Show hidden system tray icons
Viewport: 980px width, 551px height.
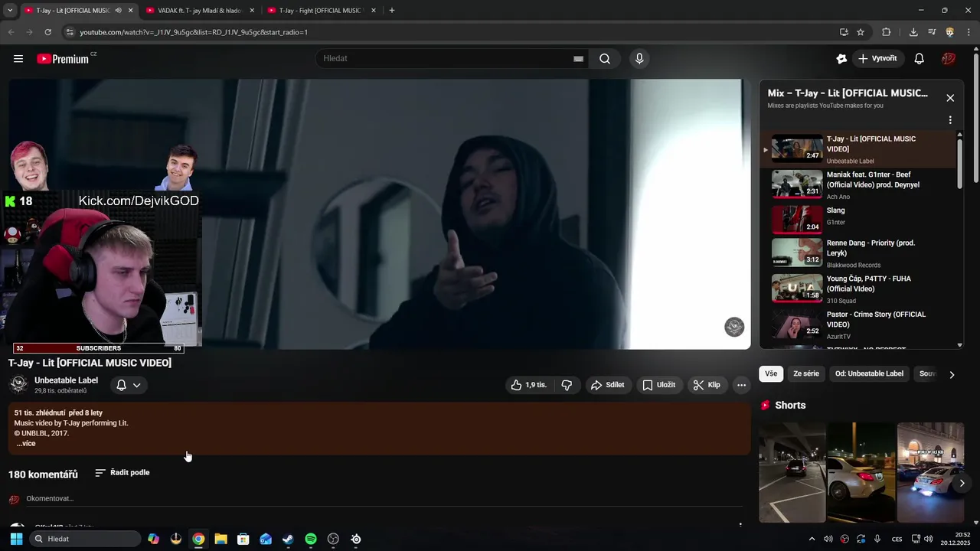(x=812, y=539)
